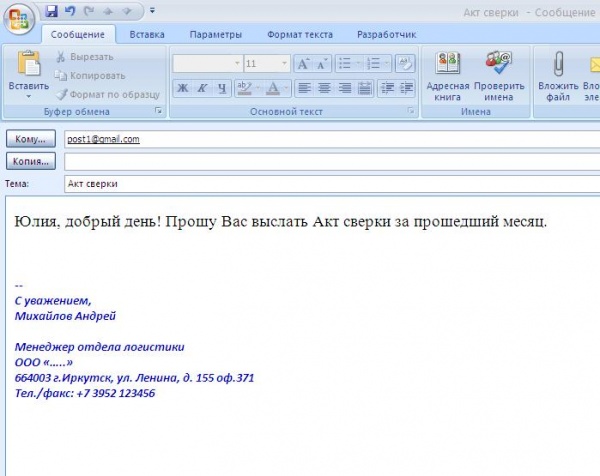Open the Формат текста ribbon tab
The height and width of the screenshot is (476, 600).
tap(300, 34)
